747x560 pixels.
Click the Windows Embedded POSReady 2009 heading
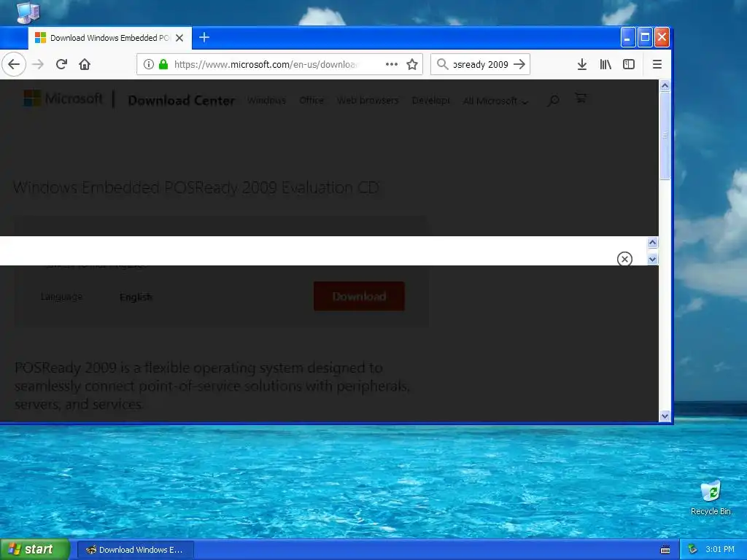click(x=196, y=187)
